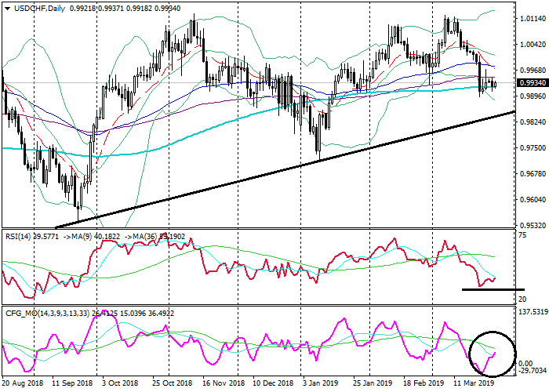
Task: Click RSI upper level 75 scale label
Action: click(523, 234)
